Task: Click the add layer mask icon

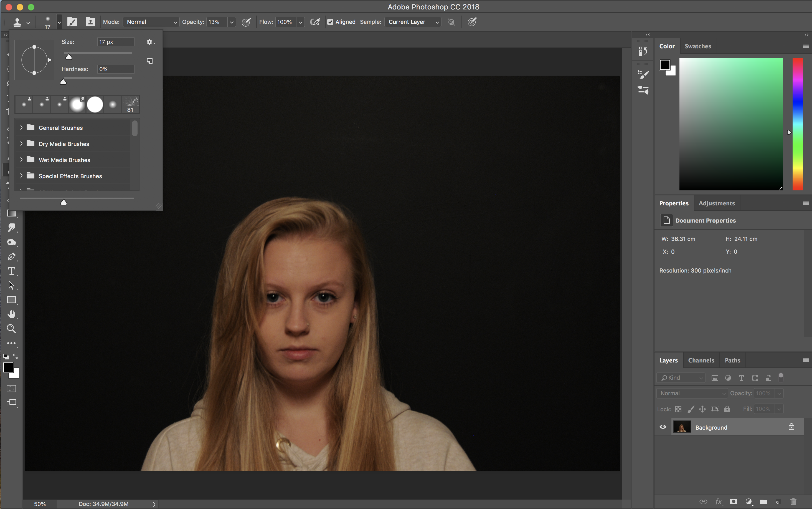Action: 734,501
